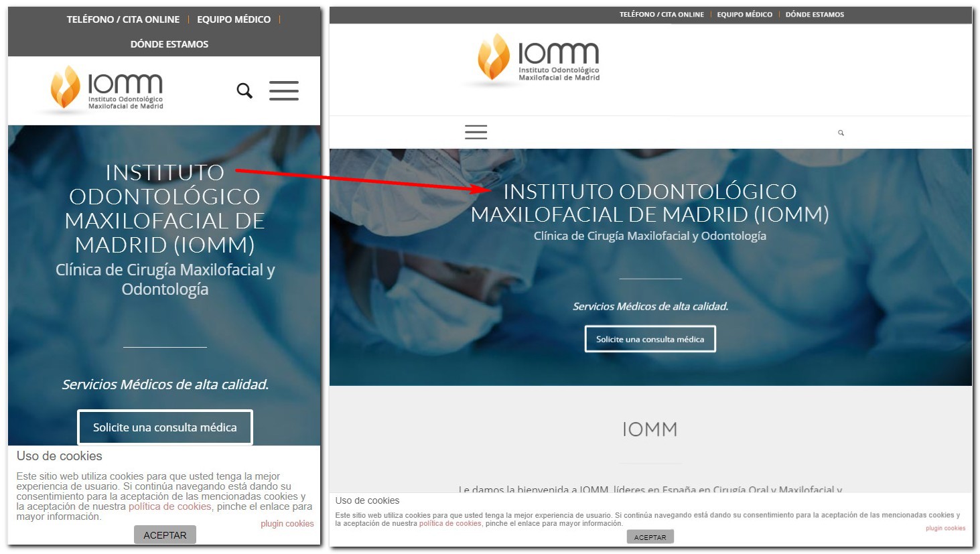The width and height of the screenshot is (980, 554).
Task: Click the search magnifier in mobile view
Action: tap(244, 90)
